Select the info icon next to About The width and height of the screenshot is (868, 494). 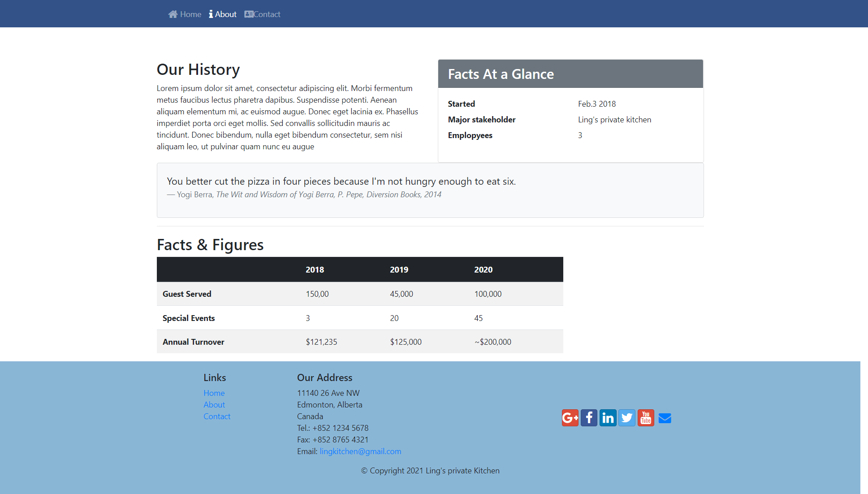coord(211,14)
